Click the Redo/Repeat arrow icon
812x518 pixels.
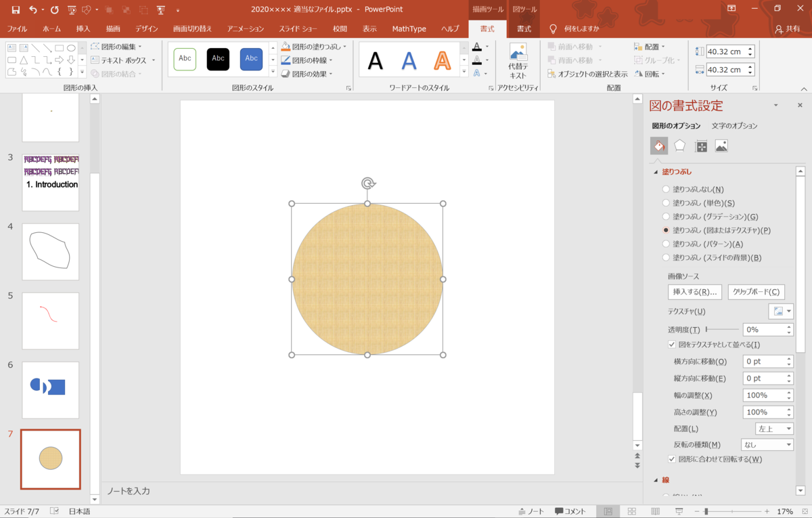pyautogui.click(x=54, y=10)
